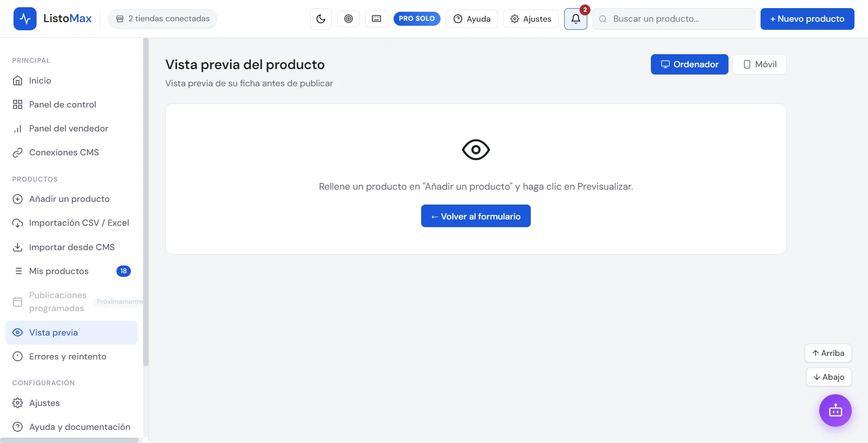This screenshot has height=443, width=868.
Task: Click the Arriba scroll-up button
Action: [x=828, y=353]
